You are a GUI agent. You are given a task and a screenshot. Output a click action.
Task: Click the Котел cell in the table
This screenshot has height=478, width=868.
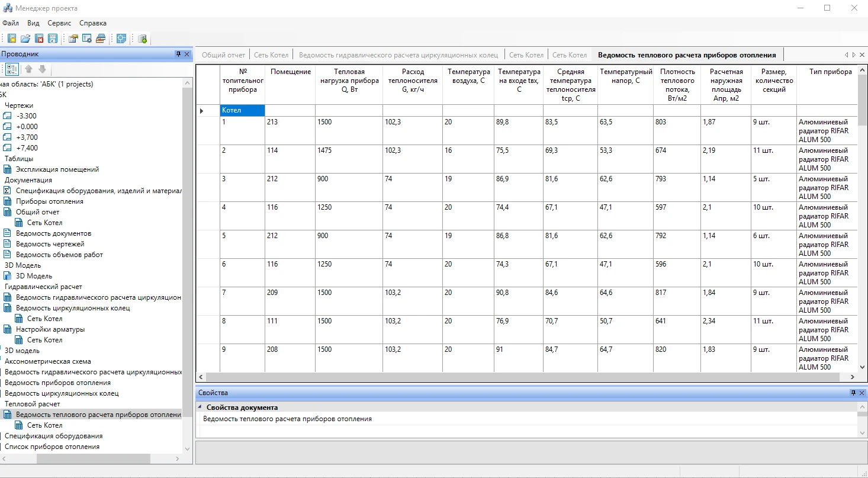click(242, 110)
